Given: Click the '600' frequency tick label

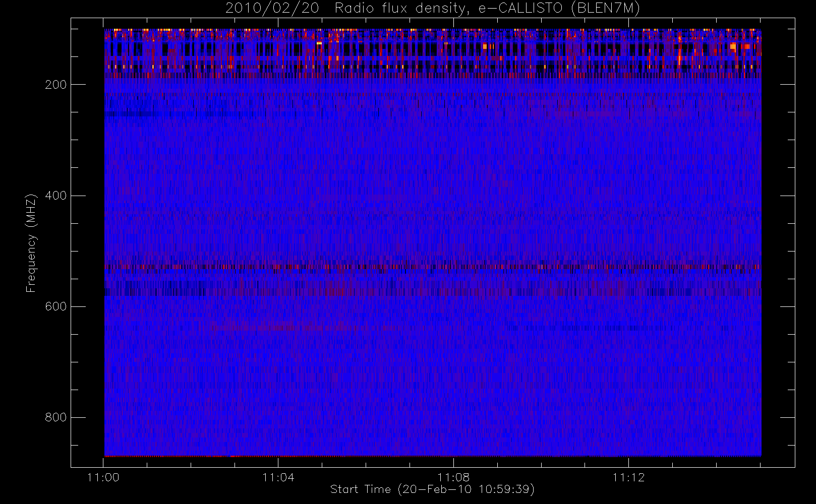Looking at the screenshot, I should pos(56,306).
